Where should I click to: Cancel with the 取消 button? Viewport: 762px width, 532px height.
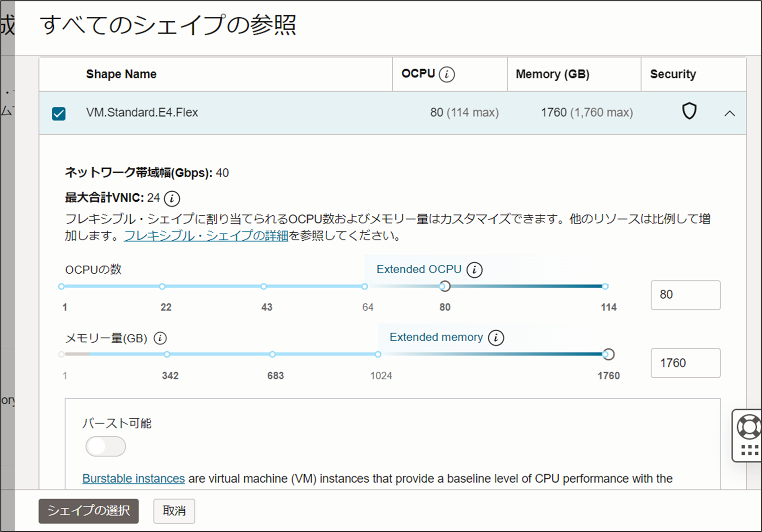(x=174, y=511)
